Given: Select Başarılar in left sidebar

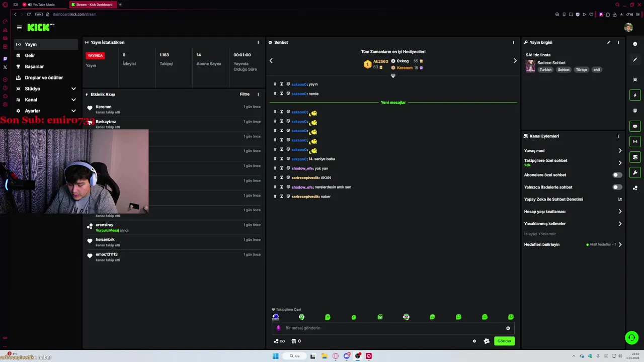Looking at the screenshot, I should [46, 66].
